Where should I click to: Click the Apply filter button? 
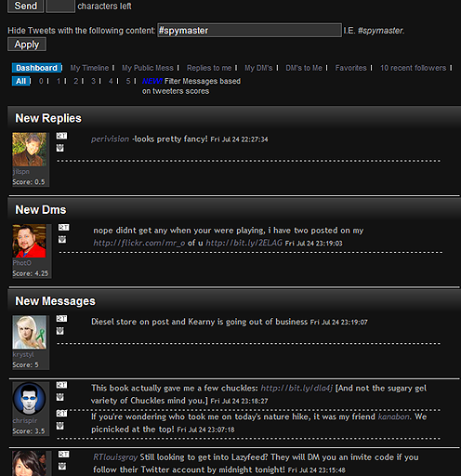[x=27, y=45]
